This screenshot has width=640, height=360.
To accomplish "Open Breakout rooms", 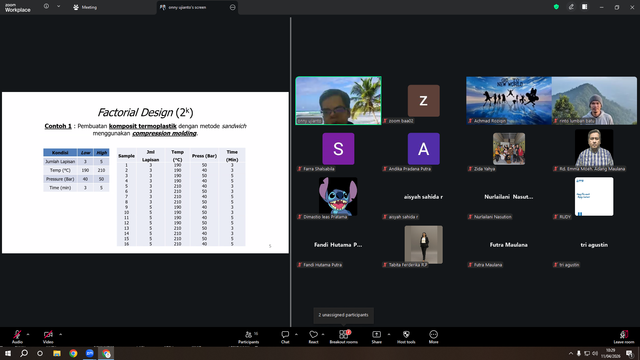I will [344, 337].
